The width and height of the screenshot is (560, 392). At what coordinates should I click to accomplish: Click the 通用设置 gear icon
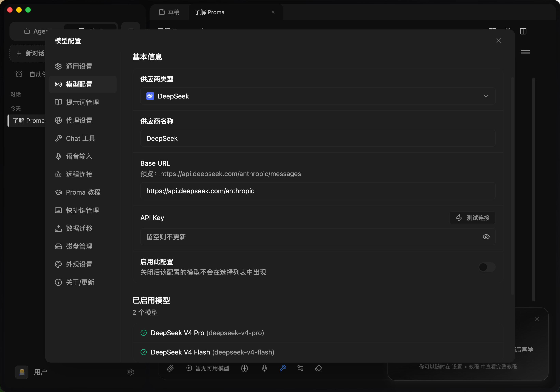pyautogui.click(x=58, y=66)
